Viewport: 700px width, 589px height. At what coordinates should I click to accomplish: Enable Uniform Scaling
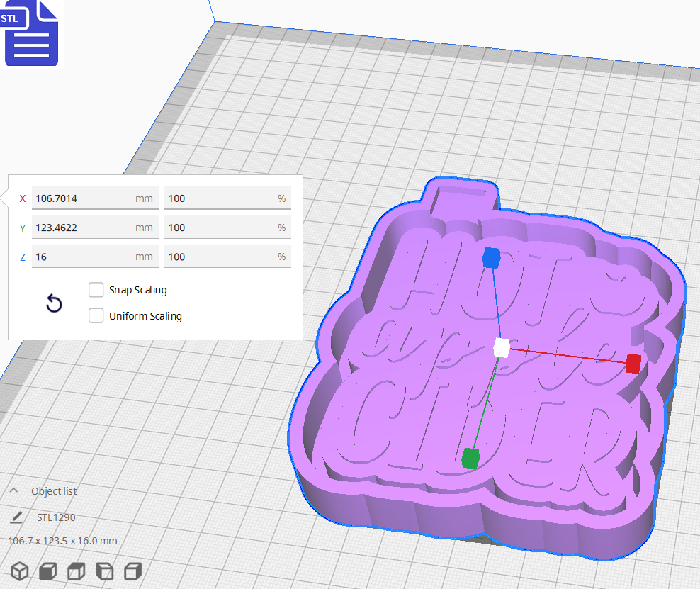96,315
